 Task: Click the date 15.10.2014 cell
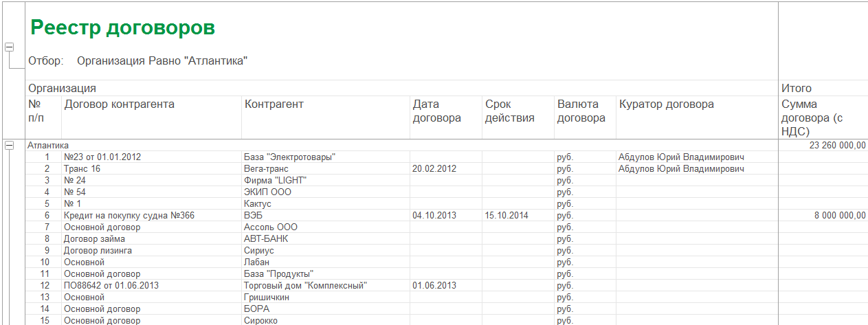point(508,215)
